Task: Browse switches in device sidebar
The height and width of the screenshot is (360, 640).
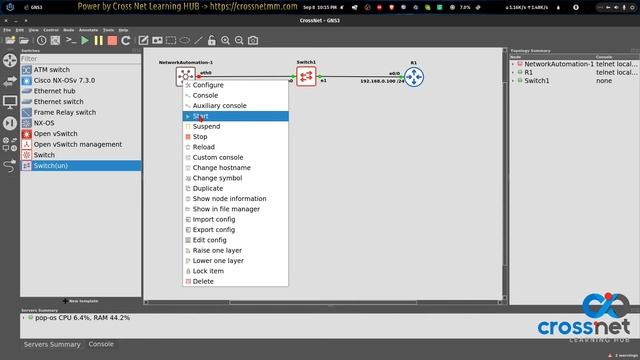Action: tap(10, 81)
